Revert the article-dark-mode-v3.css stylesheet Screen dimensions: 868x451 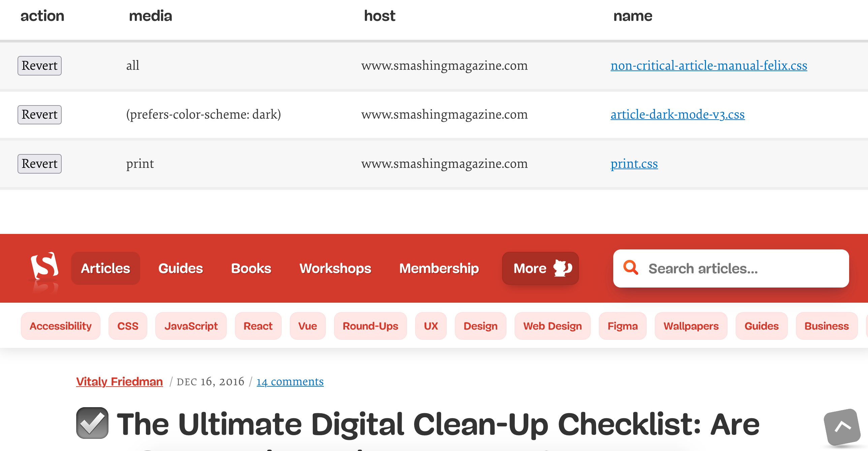click(x=39, y=115)
